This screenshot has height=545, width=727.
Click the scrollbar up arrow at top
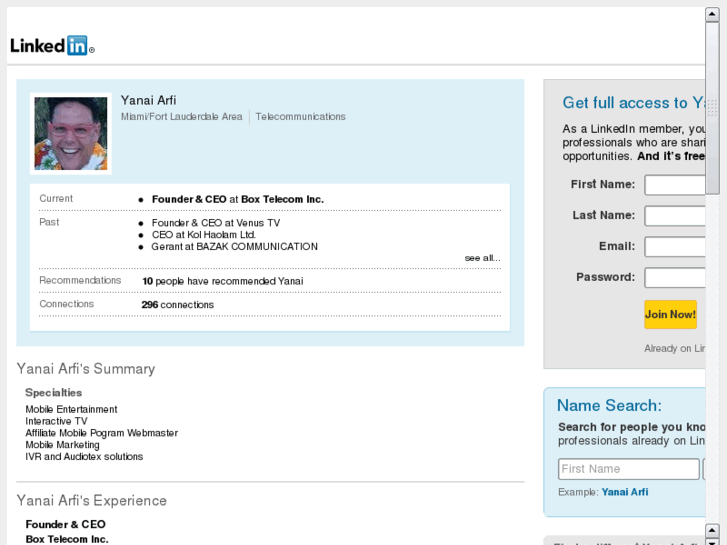[x=712, y=14]
